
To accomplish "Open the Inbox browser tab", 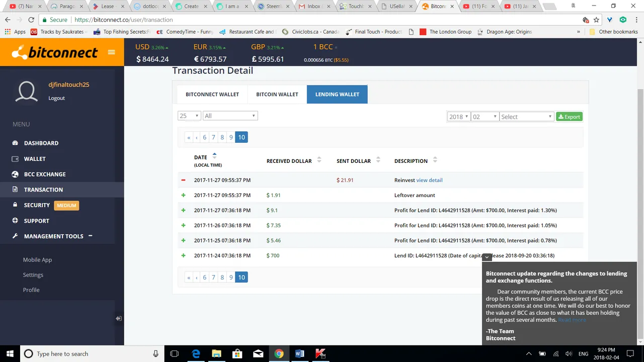I will pyautogui.click(x=313, y=6).
